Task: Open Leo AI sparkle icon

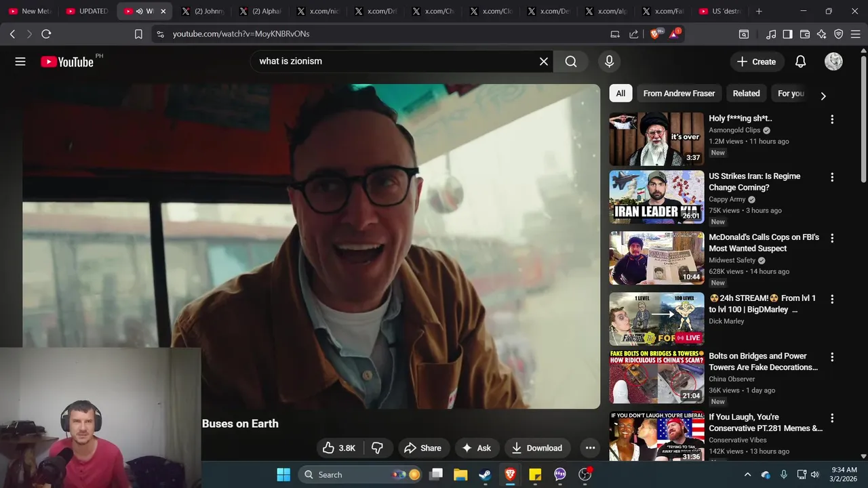Action: click(x=822, y=34)
